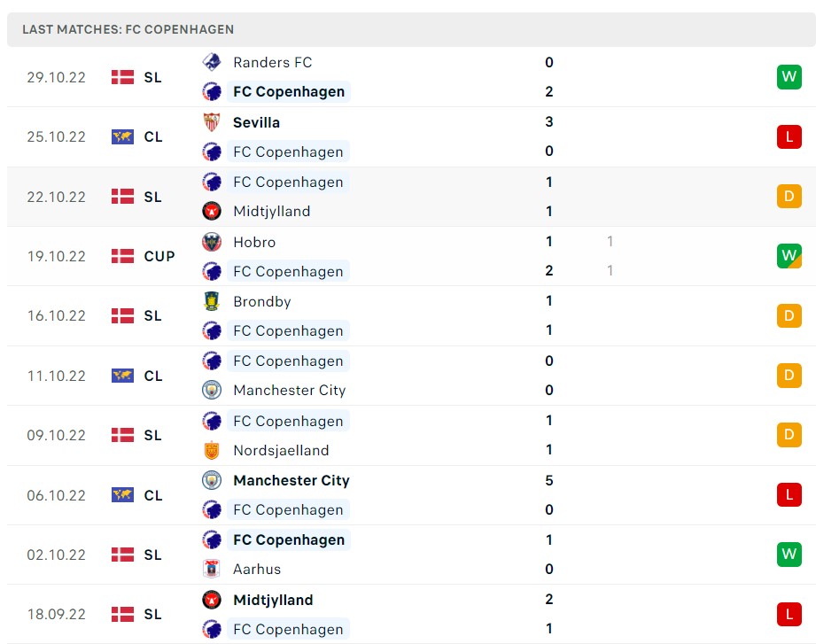Click the Hobro club badge
Screen dimensions: 816x644
[x=211, y=242]
